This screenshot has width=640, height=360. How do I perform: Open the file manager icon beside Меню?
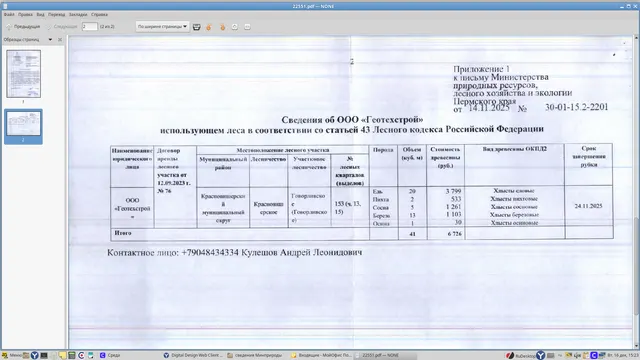(x=26, y=356)
